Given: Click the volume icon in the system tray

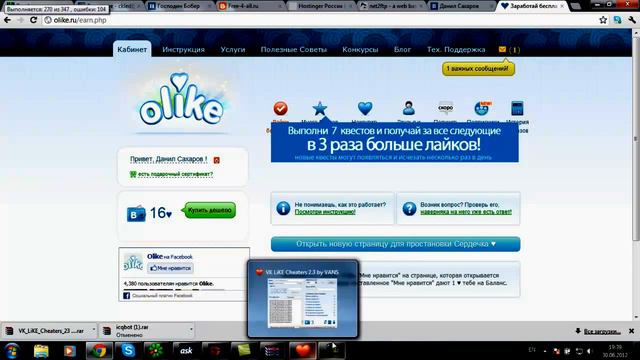Looking at the screenshot, I should 589,351.
